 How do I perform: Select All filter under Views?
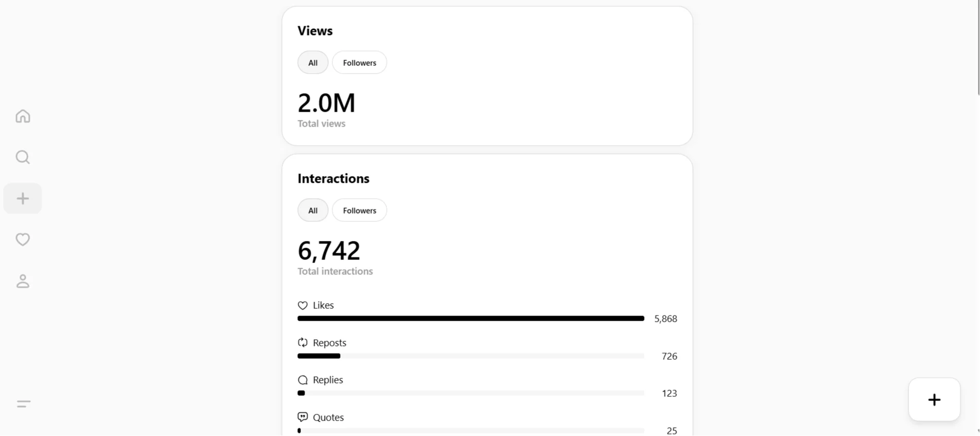click(313, 63)
